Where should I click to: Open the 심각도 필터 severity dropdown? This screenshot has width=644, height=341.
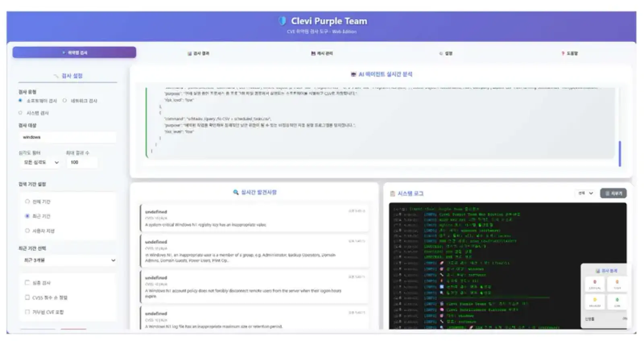(41, 162)
